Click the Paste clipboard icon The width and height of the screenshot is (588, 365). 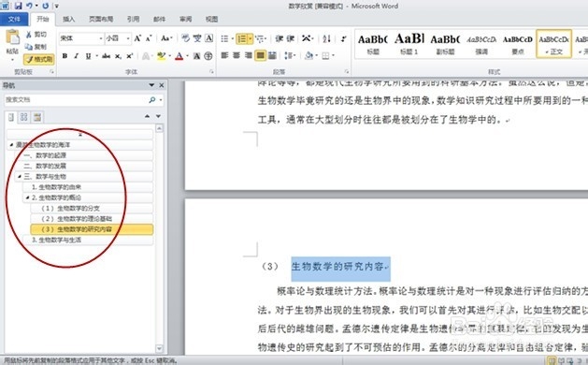tap(12, 37)
